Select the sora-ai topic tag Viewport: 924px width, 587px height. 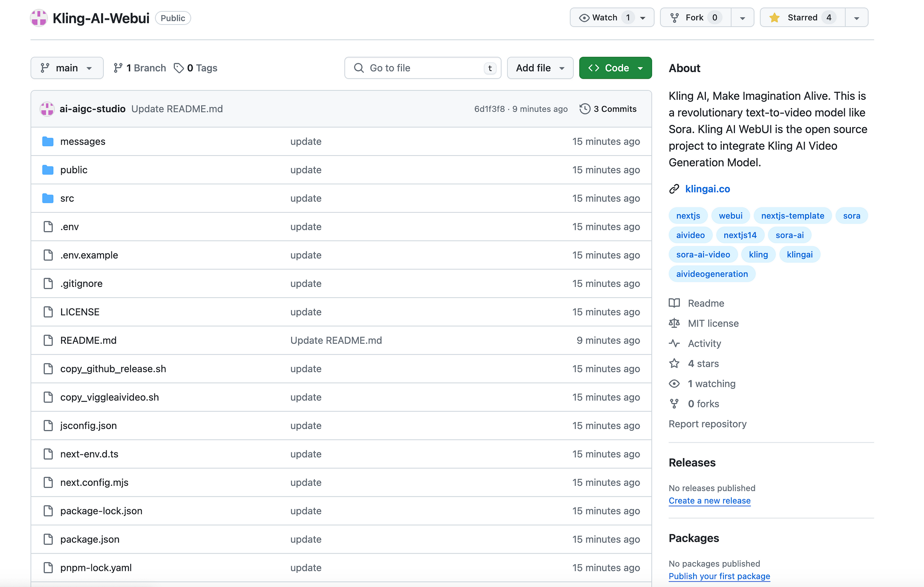[790, 235]
